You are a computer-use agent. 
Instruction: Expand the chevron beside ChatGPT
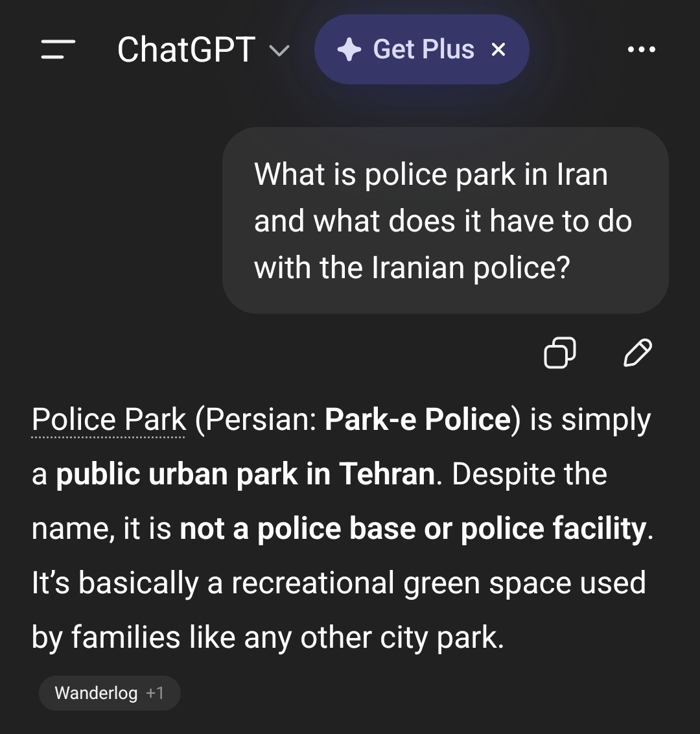point(279,51)
